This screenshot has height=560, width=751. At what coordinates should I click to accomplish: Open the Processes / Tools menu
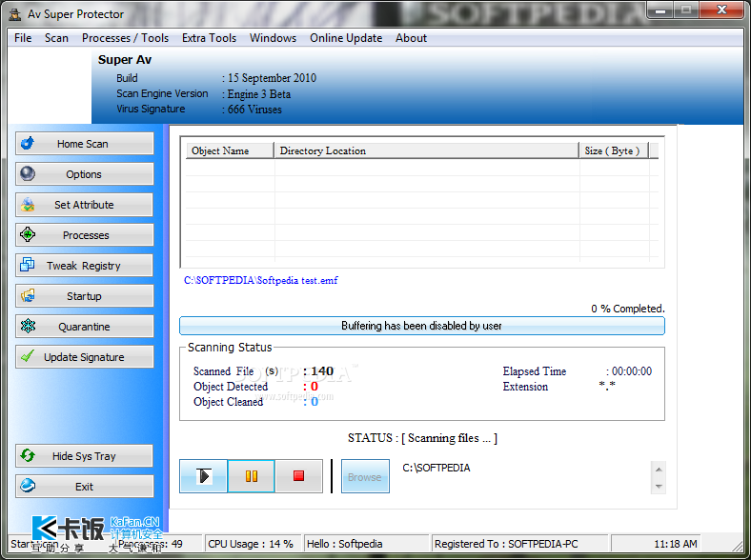click(x=125, y=38)
